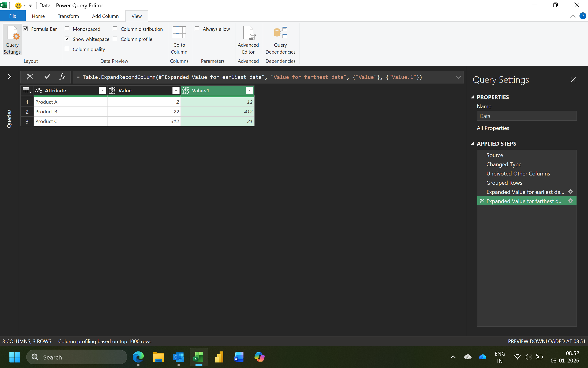588x368 pixels.
Task: Select the View tab
Action: click(137, 16)
